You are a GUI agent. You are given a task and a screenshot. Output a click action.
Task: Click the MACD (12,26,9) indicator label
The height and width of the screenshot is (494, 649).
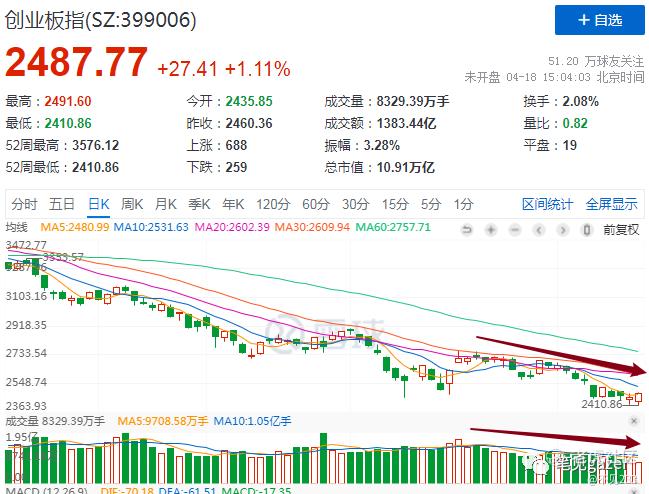47,490
